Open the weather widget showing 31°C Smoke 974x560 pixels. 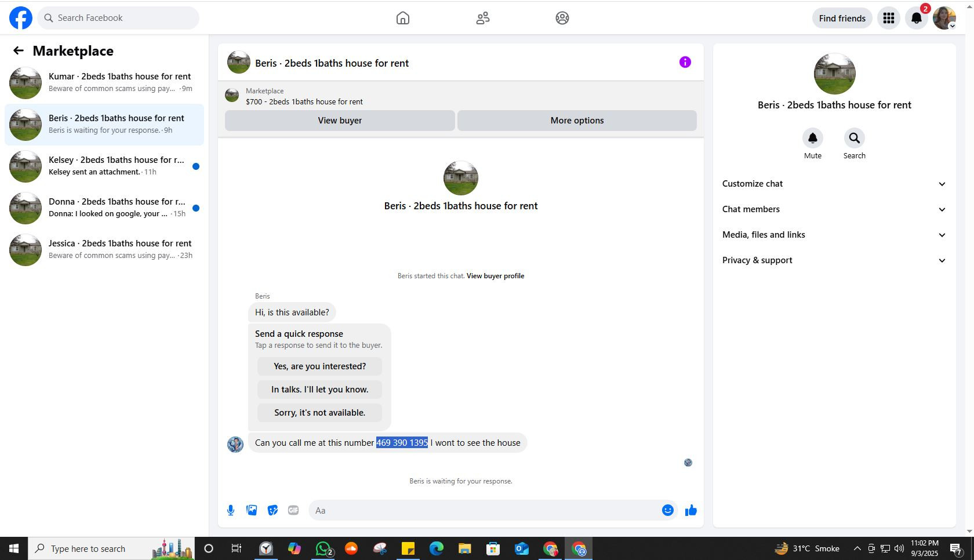[807, 548]
